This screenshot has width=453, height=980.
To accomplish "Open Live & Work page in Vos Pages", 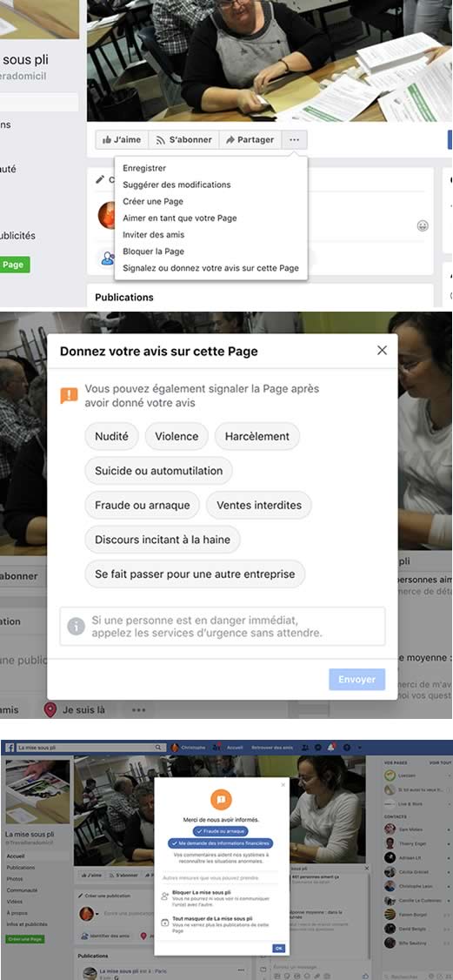I will pos(410,803).
